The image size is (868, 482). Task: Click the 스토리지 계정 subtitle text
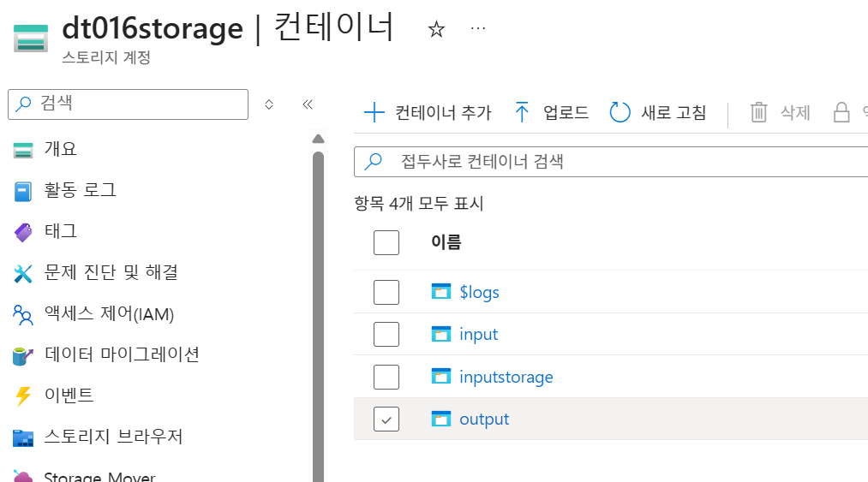pyautogui.click(x=106, y=57)
